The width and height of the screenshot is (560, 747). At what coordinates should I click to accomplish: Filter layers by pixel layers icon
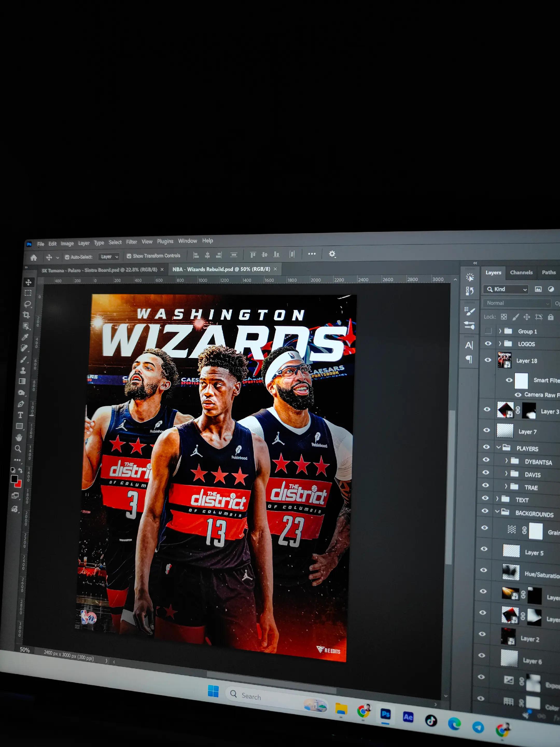point(538,289)
